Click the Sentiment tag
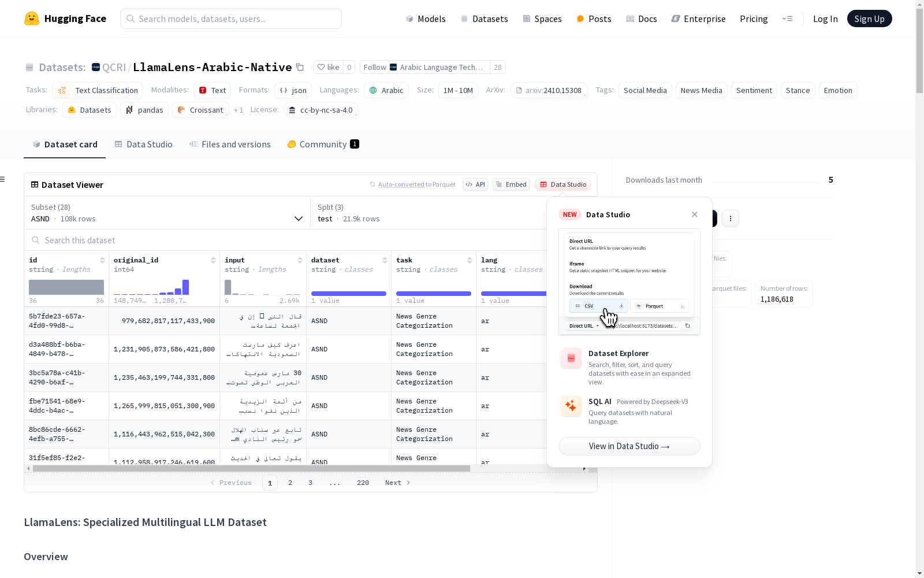 click(754, 90)
